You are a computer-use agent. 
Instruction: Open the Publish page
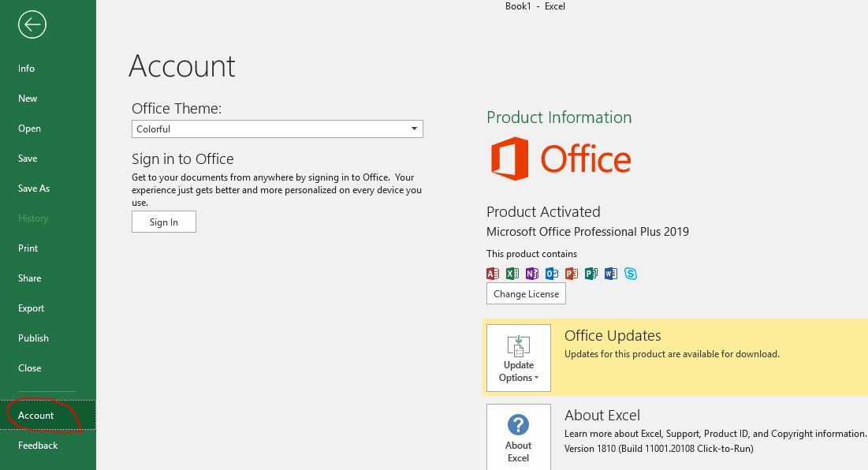tap(33, 338)
